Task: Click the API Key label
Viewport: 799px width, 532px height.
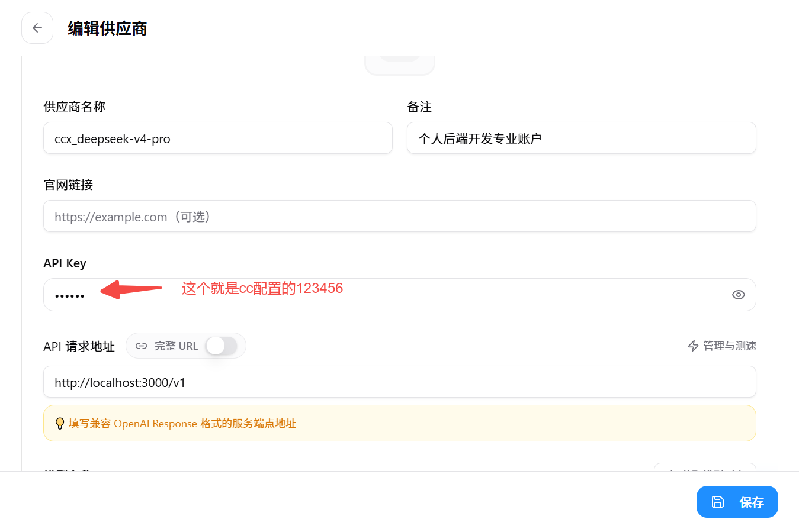Action: point(65,263)
